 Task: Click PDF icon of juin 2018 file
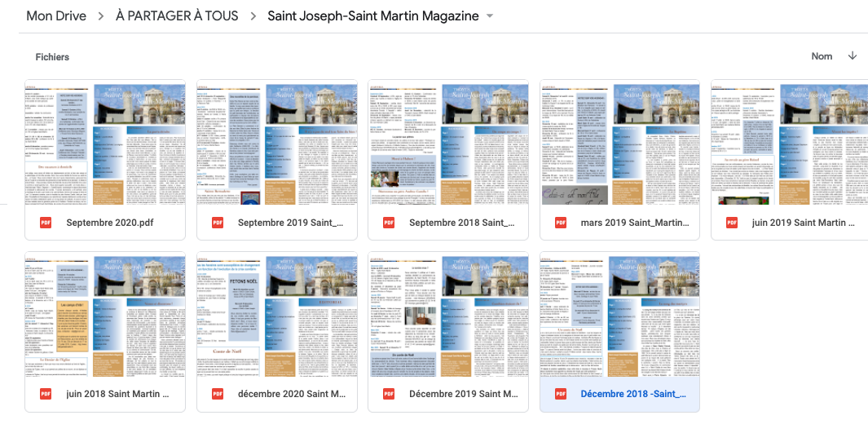(46, 394)
